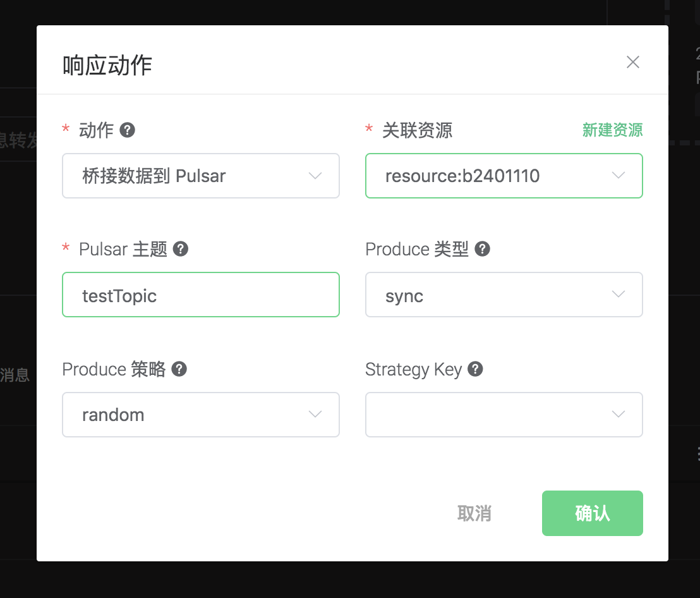Click the help icon beside Pulsar 主题
The image size is (700, 598).
181,249
